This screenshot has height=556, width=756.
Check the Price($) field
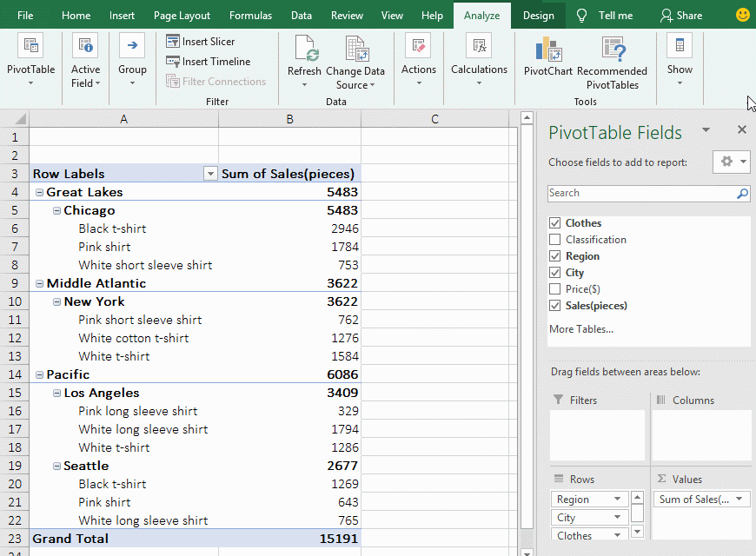[x=554, y=288]
